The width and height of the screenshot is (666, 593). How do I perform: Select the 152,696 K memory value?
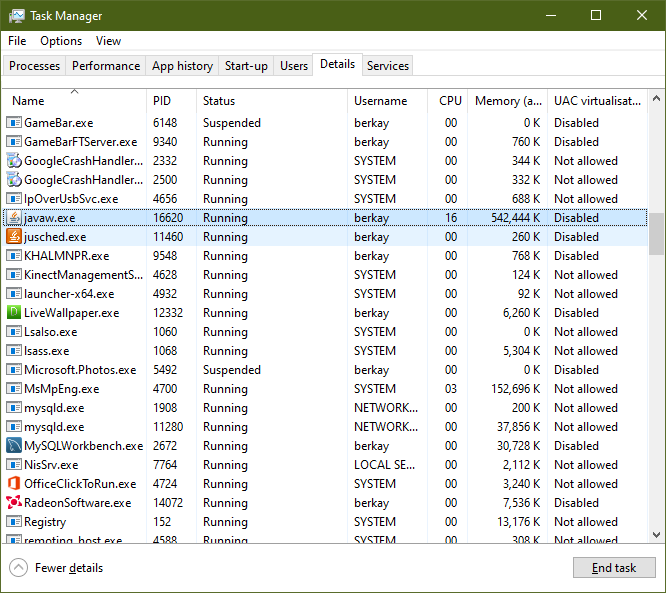515,389
